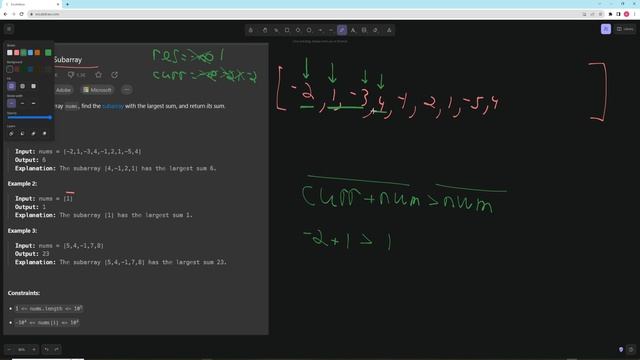Viewport: 640px width, 360px height.
Task: Click the shield encryption icon
Action: 621,349
